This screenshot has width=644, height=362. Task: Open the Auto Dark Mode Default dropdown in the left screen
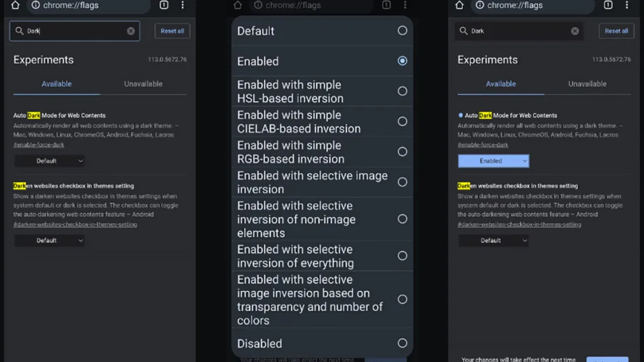point(49,161)
